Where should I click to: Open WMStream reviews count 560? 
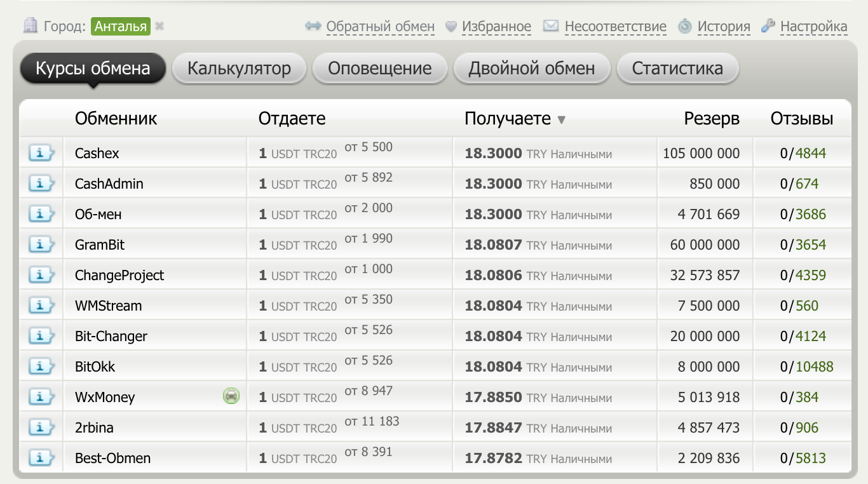coord(807,306)
